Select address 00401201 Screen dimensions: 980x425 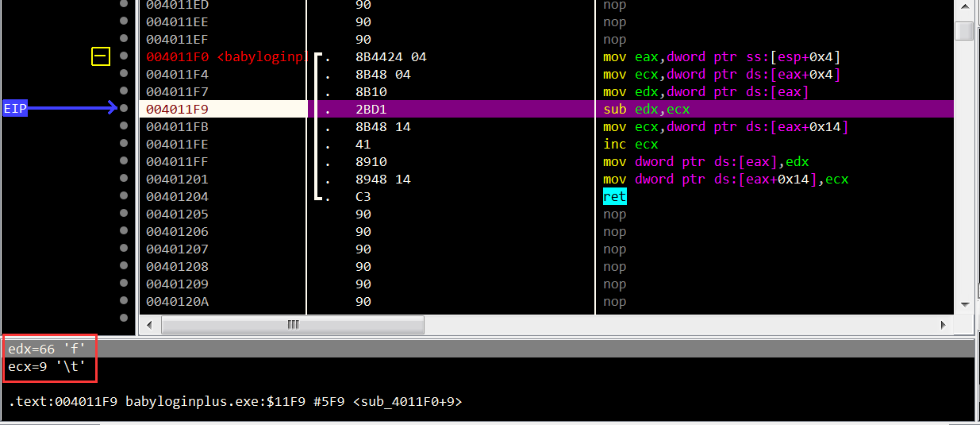(x=177, y=180)
